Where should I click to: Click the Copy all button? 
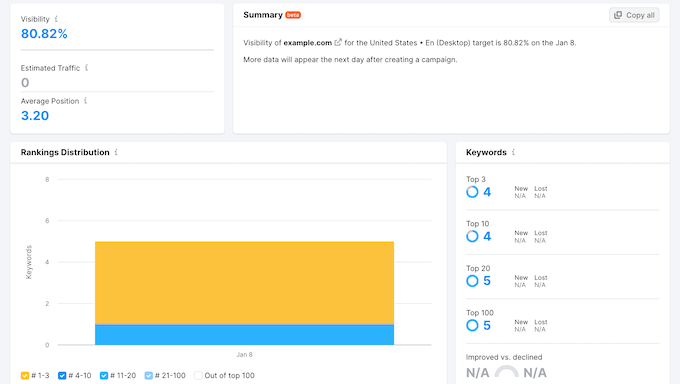point(634,15)
